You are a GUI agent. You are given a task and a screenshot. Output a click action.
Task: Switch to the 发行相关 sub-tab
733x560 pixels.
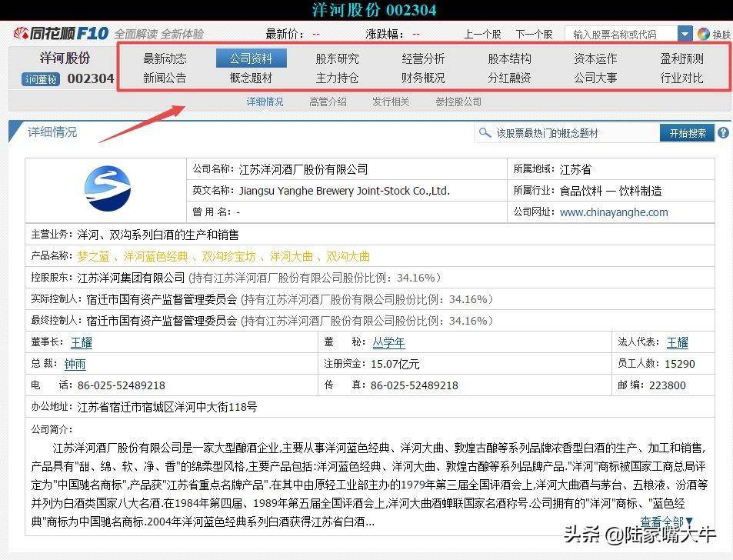[x=391, y=102]
